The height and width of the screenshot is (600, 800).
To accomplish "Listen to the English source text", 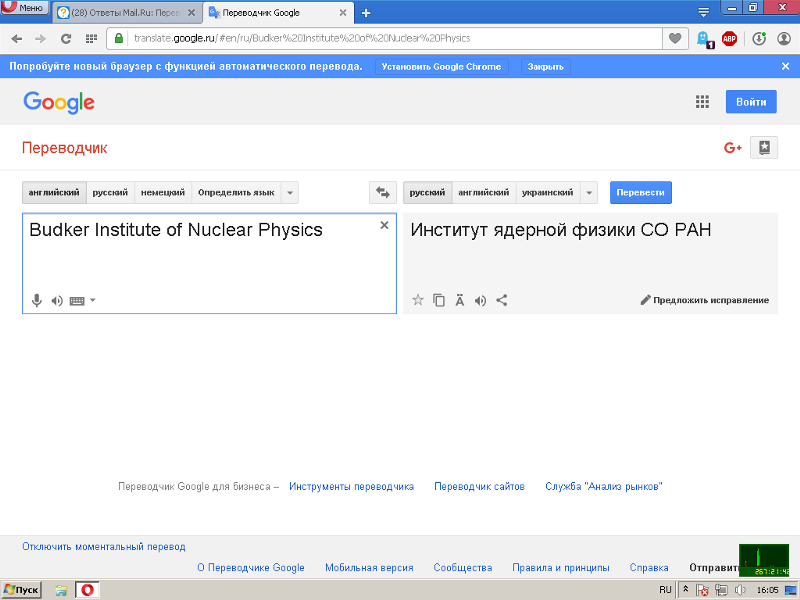I will [x=57, y=301].
